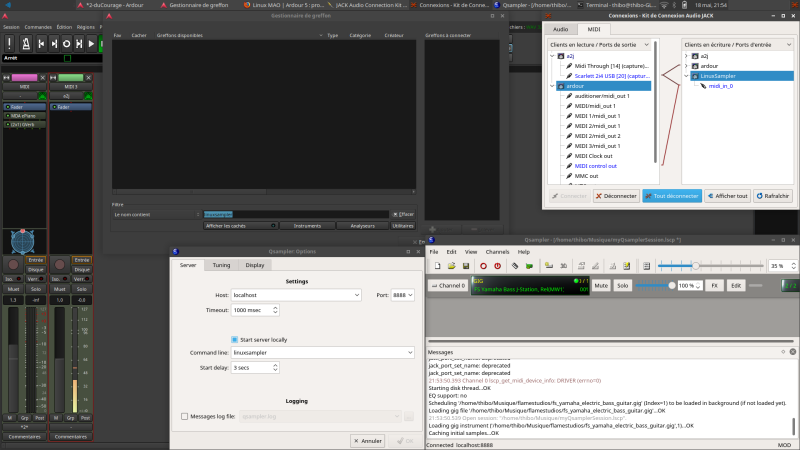The height and width of the screenshot is (450, 800).
Task: Check the Messages log file box
Action: point(184,416)
